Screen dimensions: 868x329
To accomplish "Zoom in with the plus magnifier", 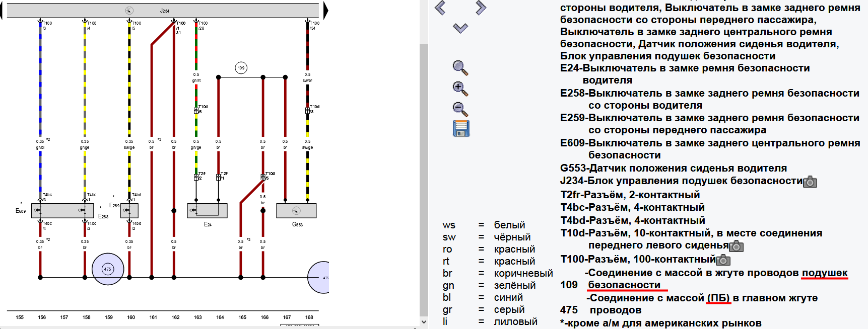I will pyautogui.click(x=460, y=89).
